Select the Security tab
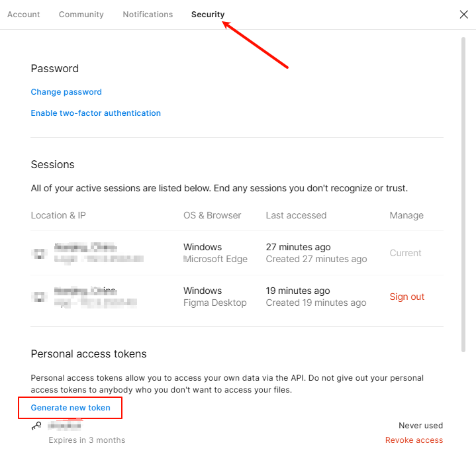476x474 pixels. 208,15
